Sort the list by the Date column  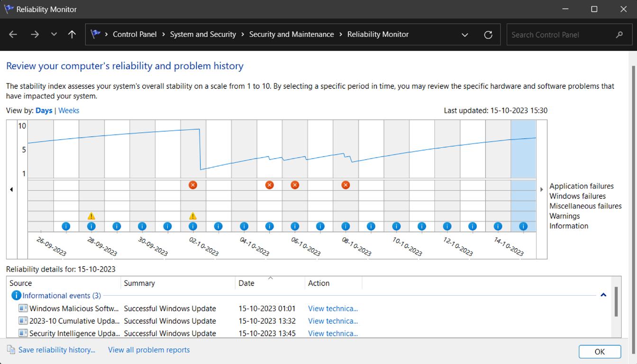click(x=270, y=283)
